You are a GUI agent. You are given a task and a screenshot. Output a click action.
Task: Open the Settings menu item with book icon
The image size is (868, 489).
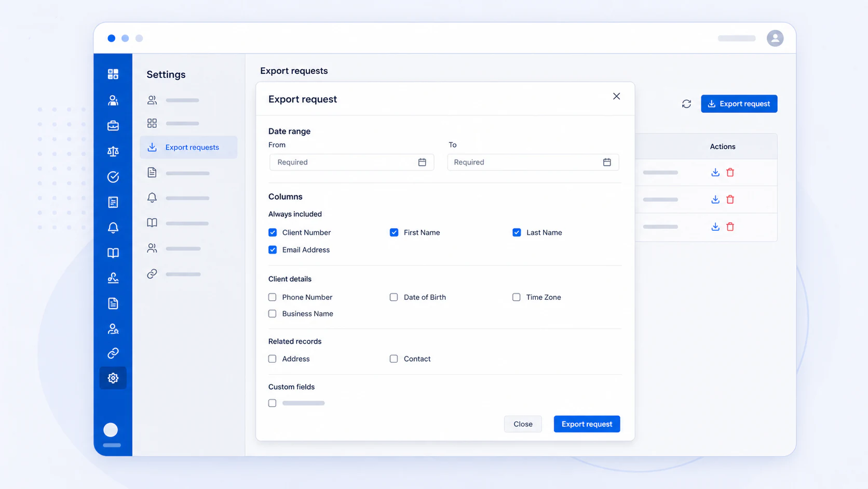tap(178, 223)
